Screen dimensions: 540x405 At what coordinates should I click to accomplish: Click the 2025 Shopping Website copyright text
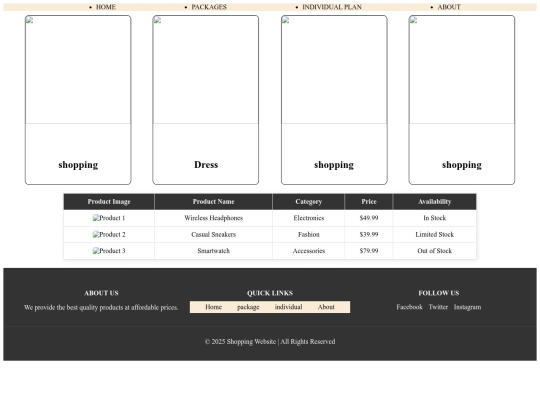270,342
